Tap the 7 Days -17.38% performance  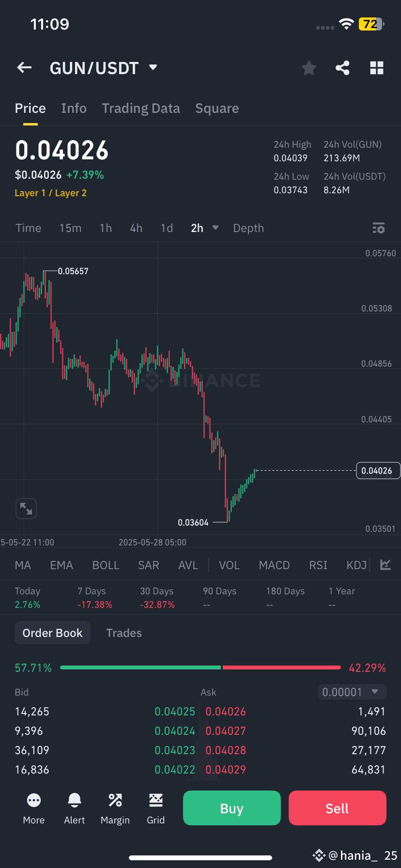pos(95,598)
